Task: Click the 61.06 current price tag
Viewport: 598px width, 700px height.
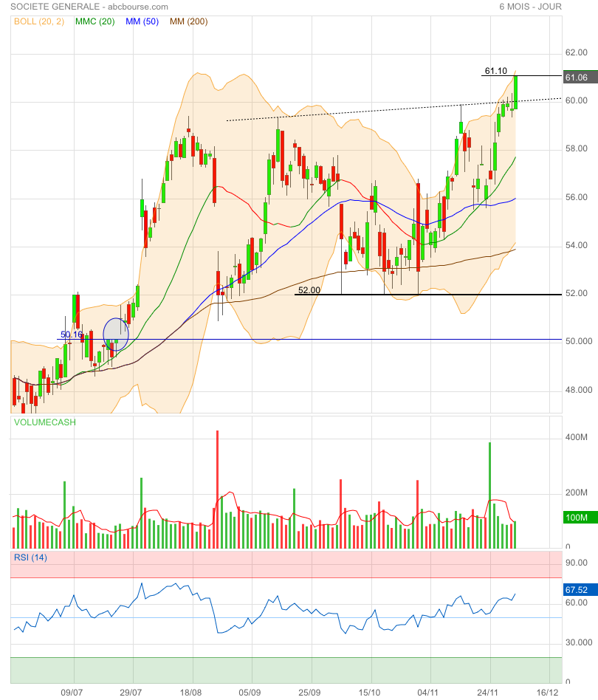Action: coord(580,78)
